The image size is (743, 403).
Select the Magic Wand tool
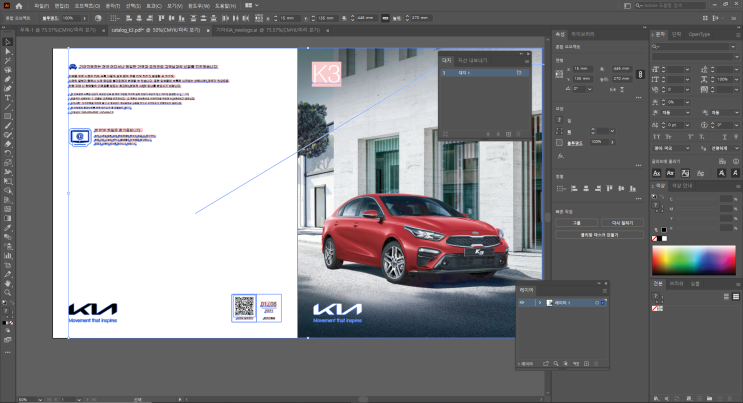[8, 61]
